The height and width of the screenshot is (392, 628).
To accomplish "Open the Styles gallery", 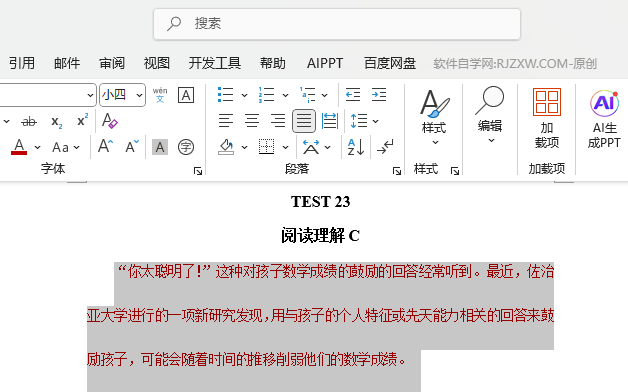I will point(434,117).
